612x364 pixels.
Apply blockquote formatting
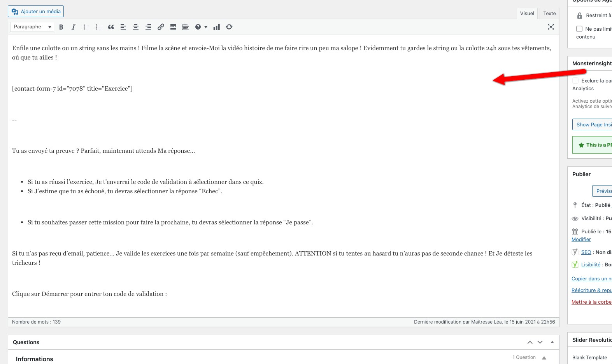tap(111, 27)
